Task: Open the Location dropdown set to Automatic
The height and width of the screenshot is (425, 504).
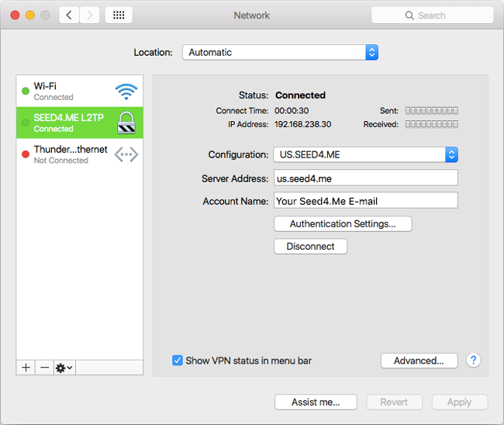Action: point(280,53)
